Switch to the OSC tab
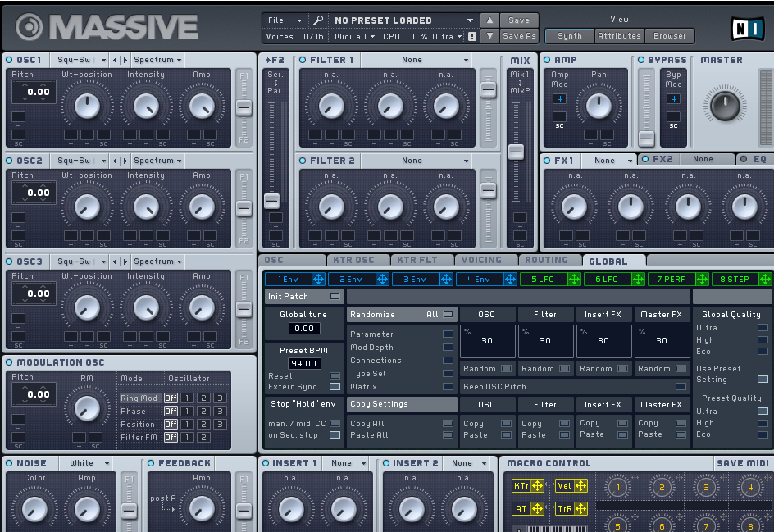This screenshot has height=532, width=774. click(x=292, y=260)
